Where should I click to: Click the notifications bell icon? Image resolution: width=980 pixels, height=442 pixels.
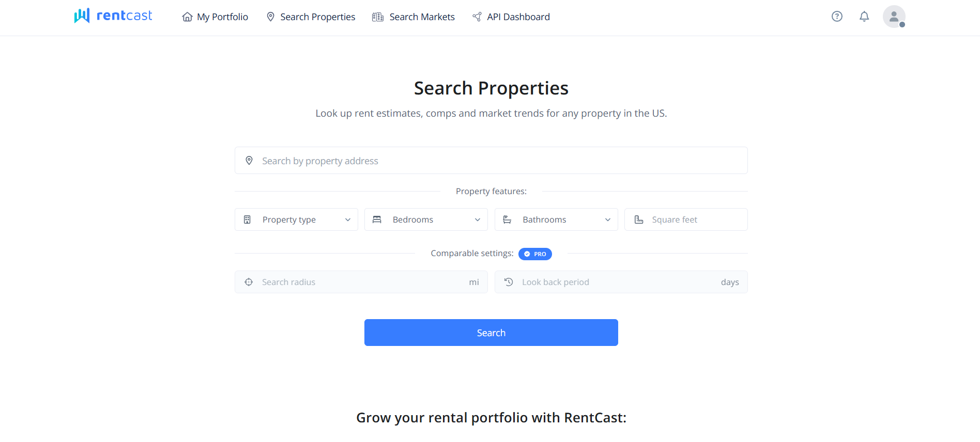click(864, 16)
